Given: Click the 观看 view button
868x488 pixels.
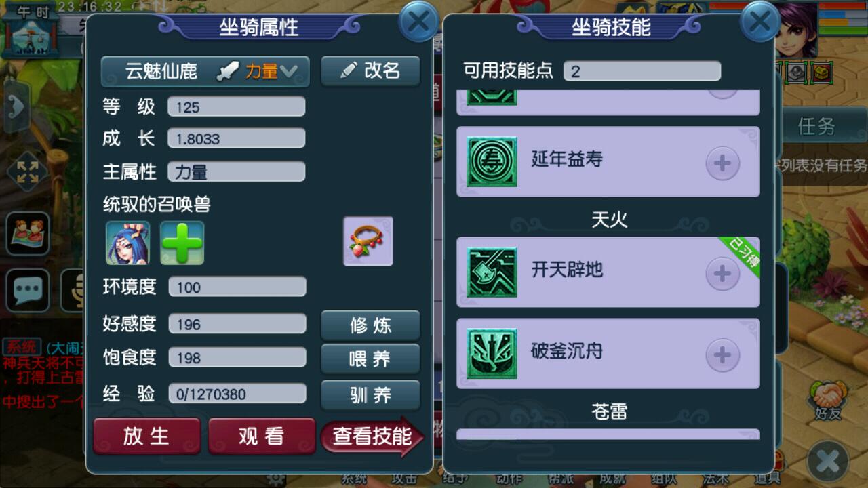Looking at the screenshot, I should [261, 436].
